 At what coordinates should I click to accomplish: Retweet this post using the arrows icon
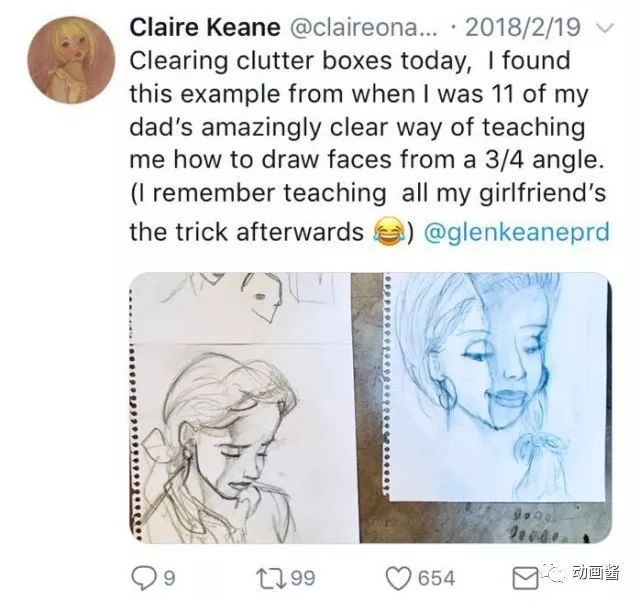(x=271, y=577)
